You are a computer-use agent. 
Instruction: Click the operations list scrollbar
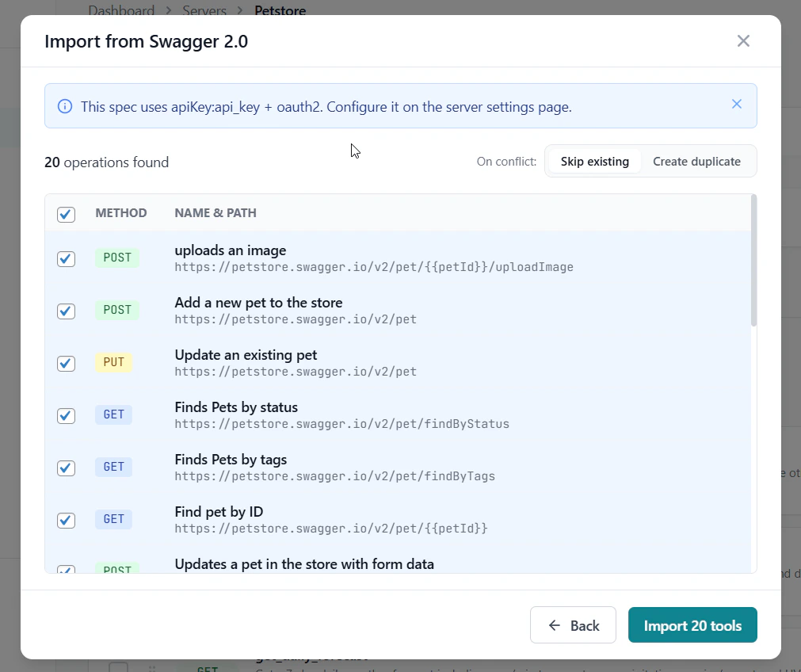coord(753,261)
